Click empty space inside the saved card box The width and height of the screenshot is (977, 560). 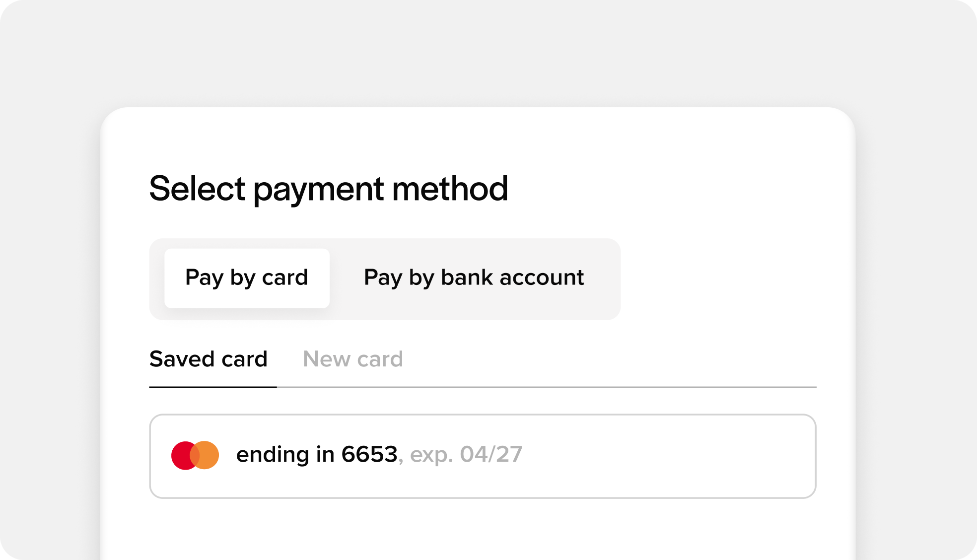[x=670, y=456]
